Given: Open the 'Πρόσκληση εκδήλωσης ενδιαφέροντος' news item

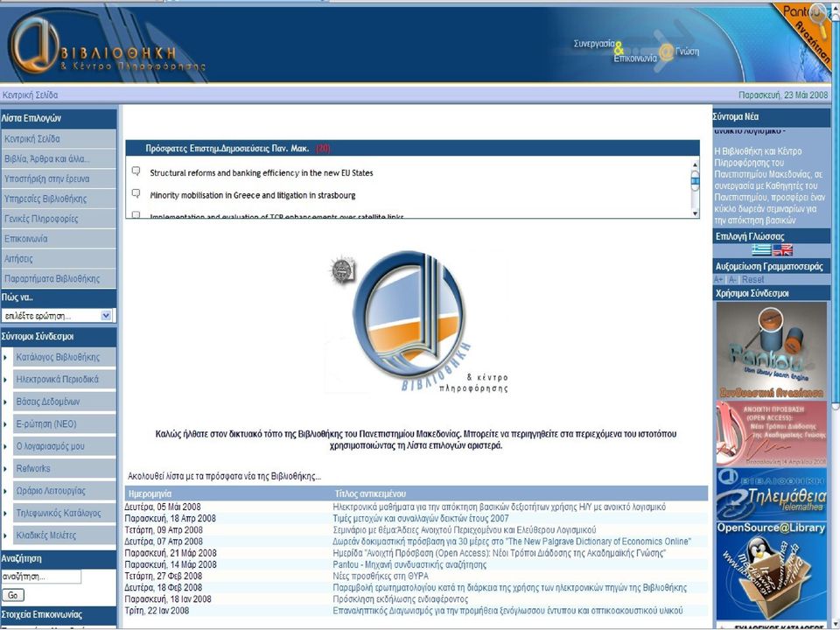Looking at the screenshot, I should (400, 599).
